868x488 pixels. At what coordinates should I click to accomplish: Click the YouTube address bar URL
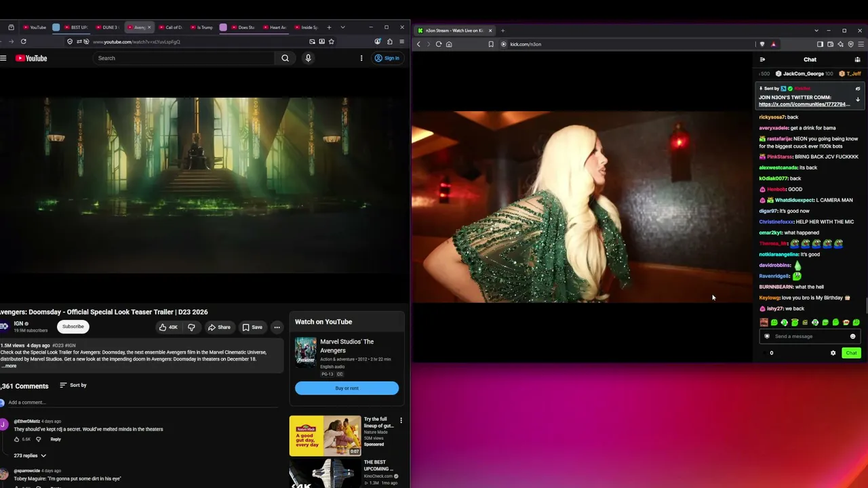(136, 42)
